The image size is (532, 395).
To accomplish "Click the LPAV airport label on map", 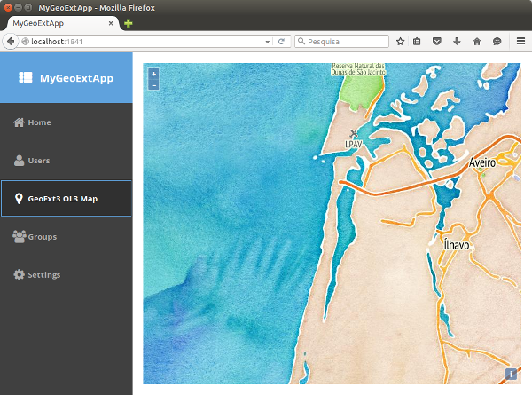I will tap(354, 145).
